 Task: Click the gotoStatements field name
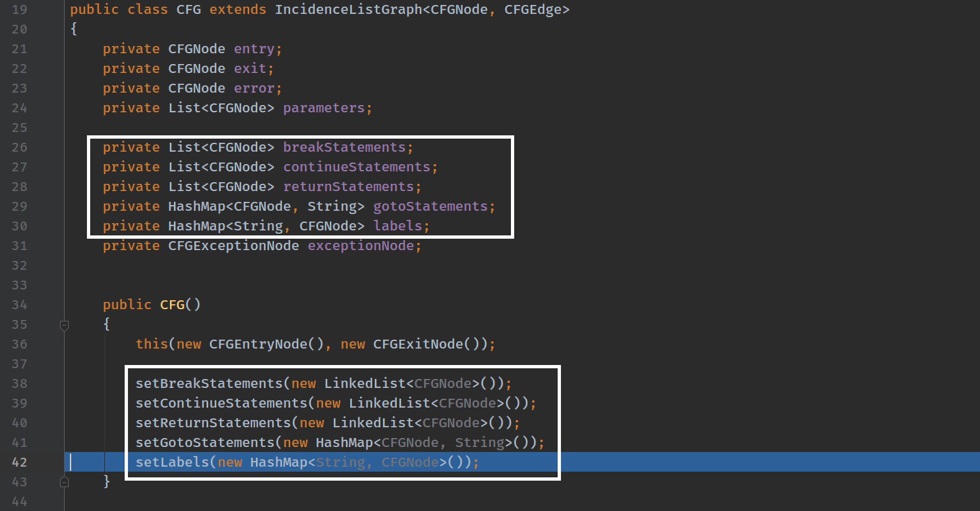click(x=431, y=206)
